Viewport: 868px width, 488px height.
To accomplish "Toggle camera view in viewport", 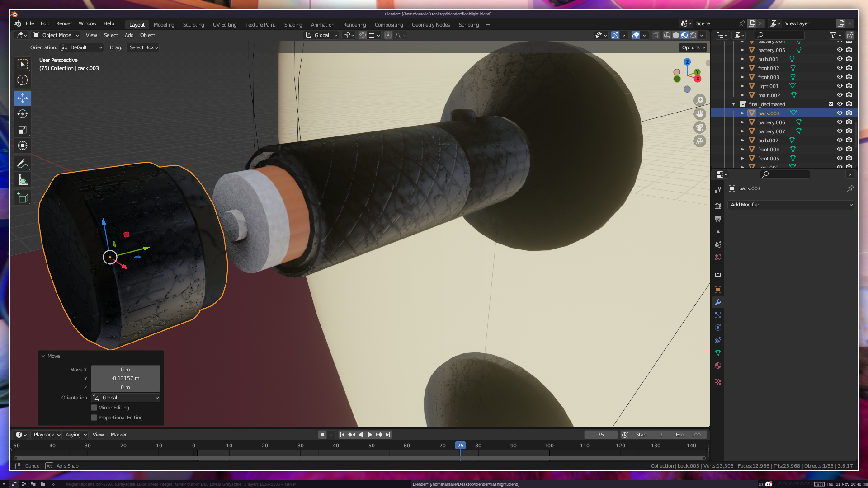I will (700, 127).
